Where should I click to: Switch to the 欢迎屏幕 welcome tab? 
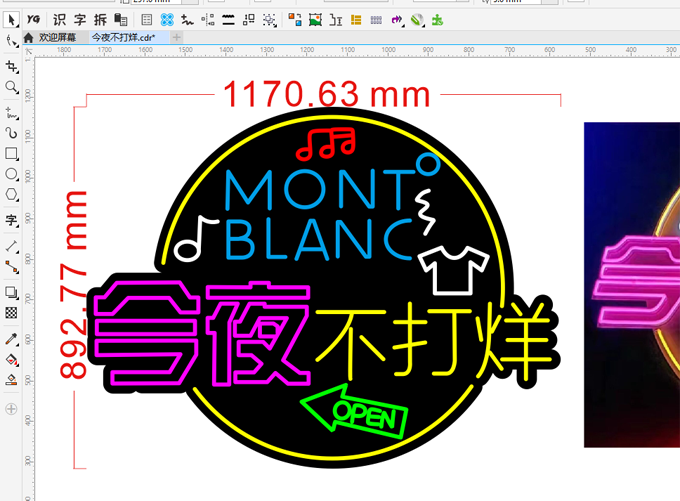coord(57,38)
